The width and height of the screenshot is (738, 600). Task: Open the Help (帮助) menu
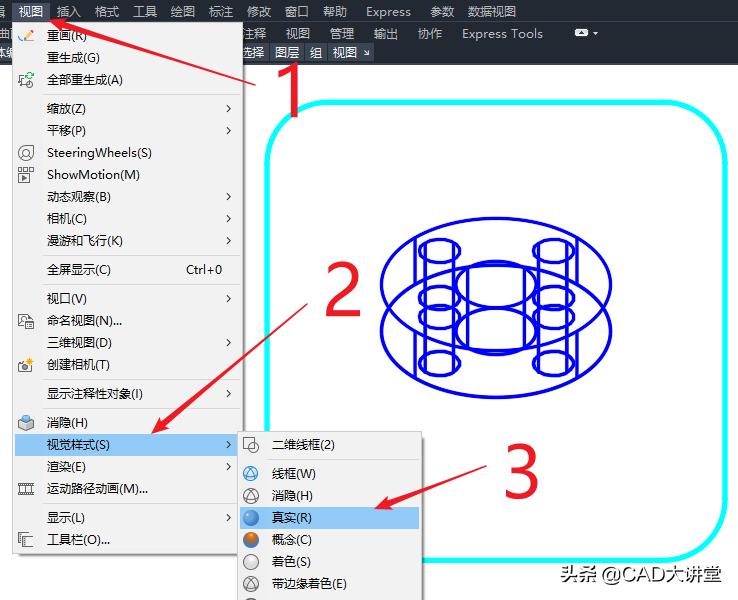click(335, 11)
